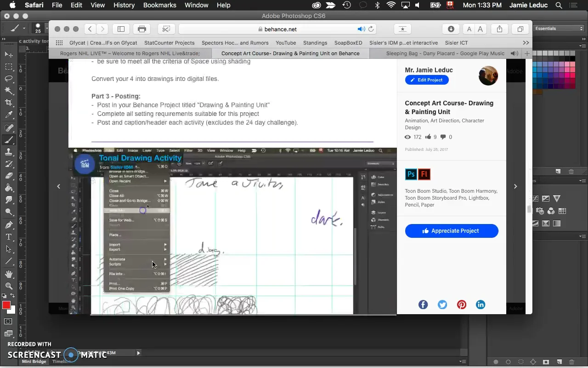Click the Color Lookup grid adjustment icon
588x368 pixels.
point(562,211)
